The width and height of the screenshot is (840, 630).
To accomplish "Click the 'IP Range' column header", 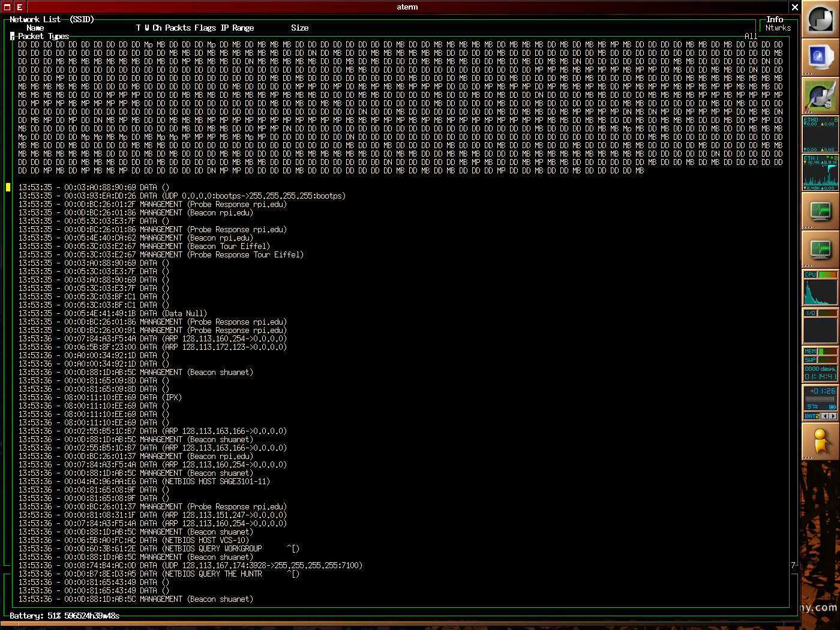I will (x=237, y=28).
